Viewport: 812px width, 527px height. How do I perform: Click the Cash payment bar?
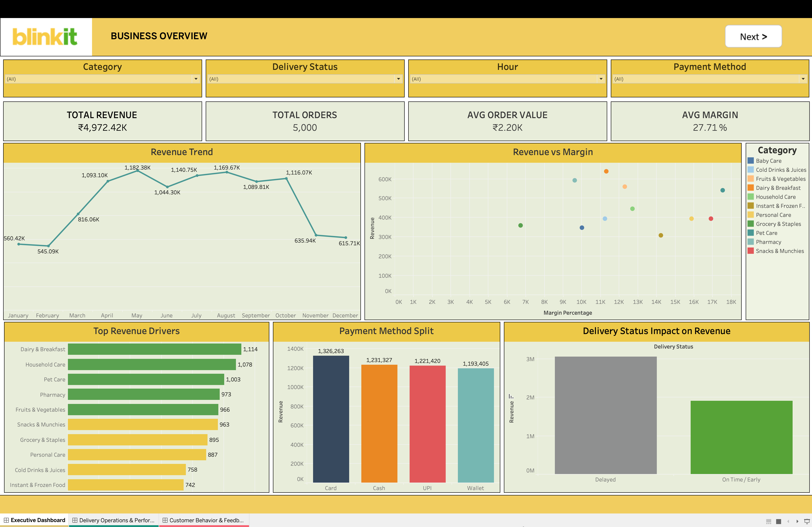[x=379, y=423]
